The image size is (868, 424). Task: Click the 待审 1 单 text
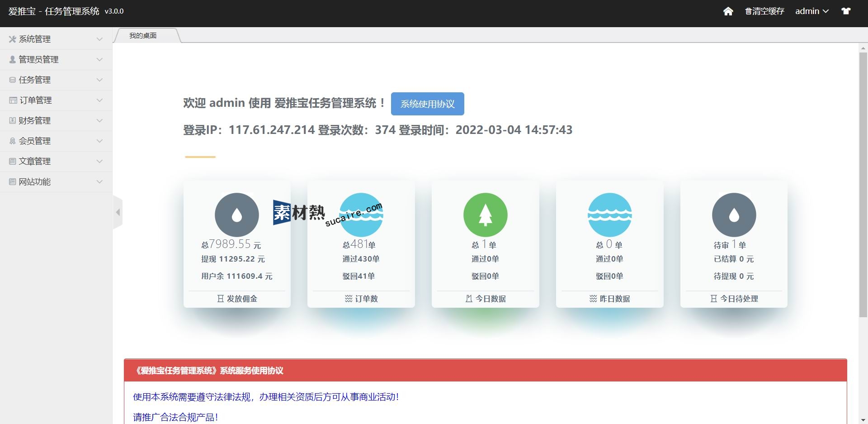point(730,245)
